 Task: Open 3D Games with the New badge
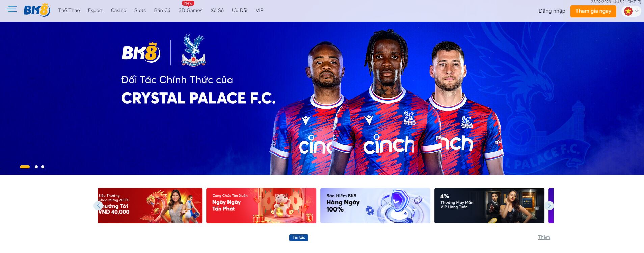[x=190, y=10]
